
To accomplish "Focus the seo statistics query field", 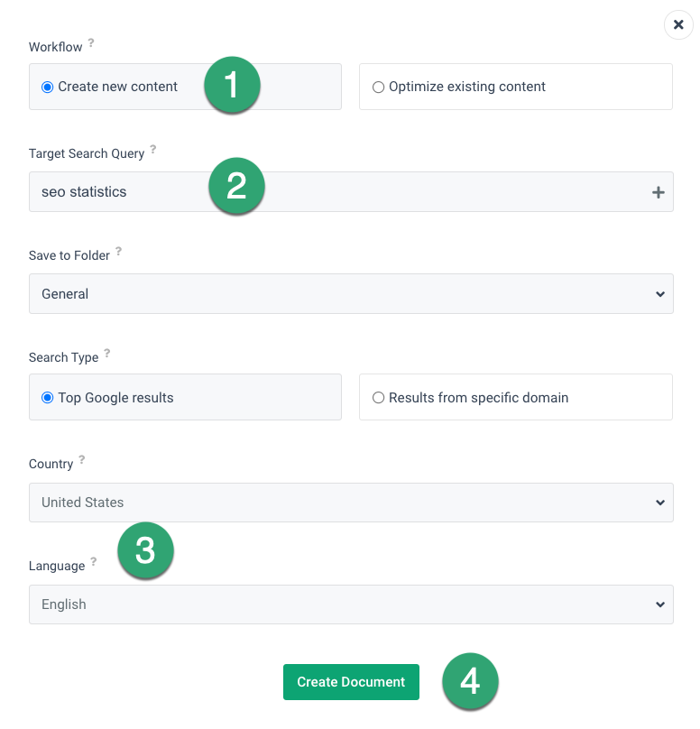I will [x=351, y=192].
